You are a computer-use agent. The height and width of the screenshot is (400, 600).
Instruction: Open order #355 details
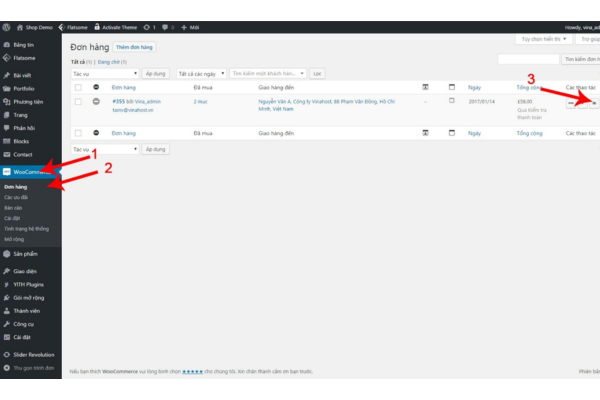click(x=119, y=101)
